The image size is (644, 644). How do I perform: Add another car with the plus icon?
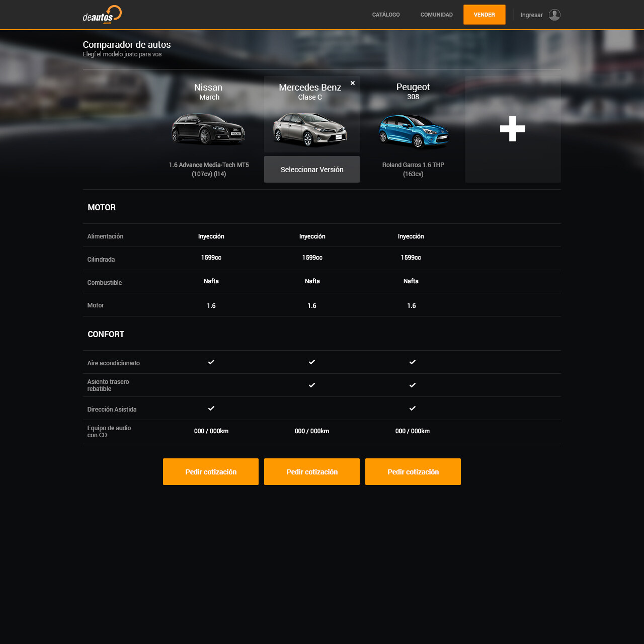(513, 129)
